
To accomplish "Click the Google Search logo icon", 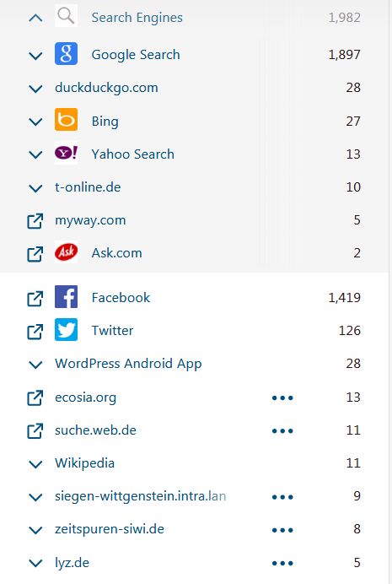I will pyautogui.click(x=67, y=54).
